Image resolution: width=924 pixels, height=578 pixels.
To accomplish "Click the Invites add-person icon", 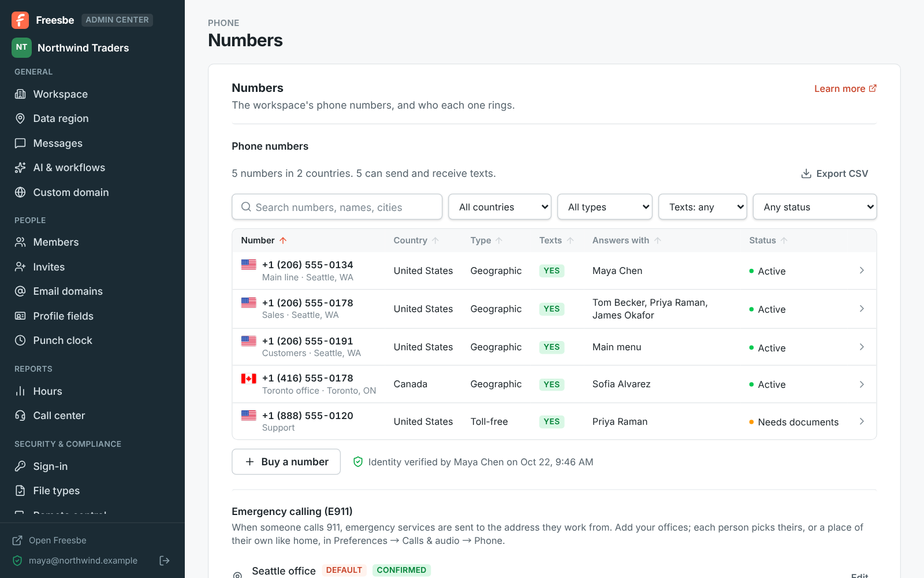I will tap(20, 267).
